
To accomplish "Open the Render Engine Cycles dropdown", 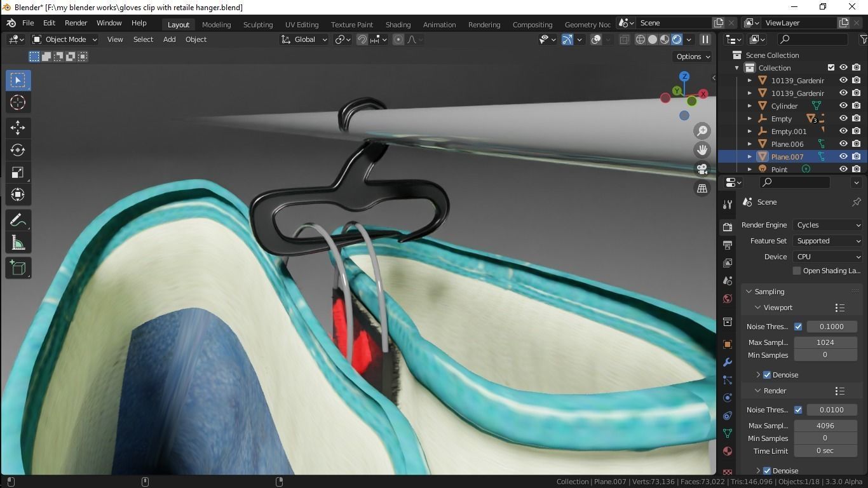I will pyautogui.click(x=828, y=225).
